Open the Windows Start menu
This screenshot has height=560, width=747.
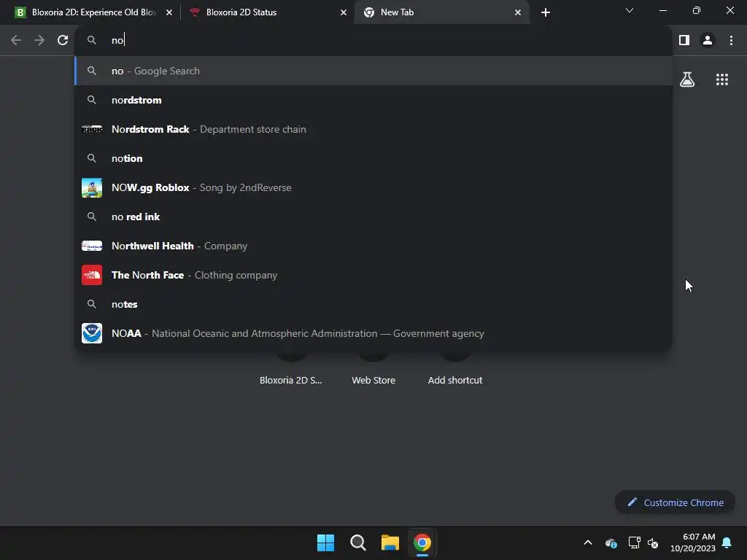(x=326, y=542)
